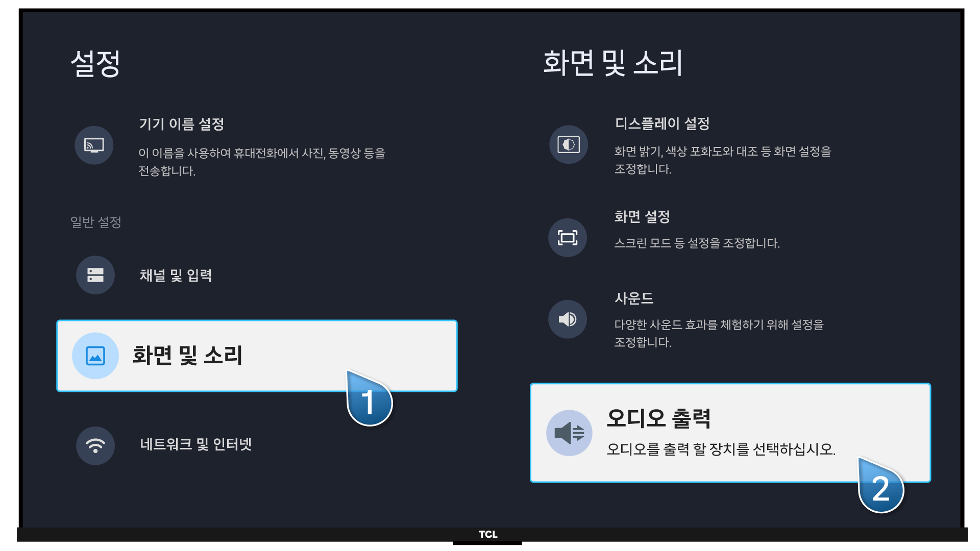Viewport: 980px width, 551px height.
Task: Click the audio output speaker icon
Action: click(569, 433)
